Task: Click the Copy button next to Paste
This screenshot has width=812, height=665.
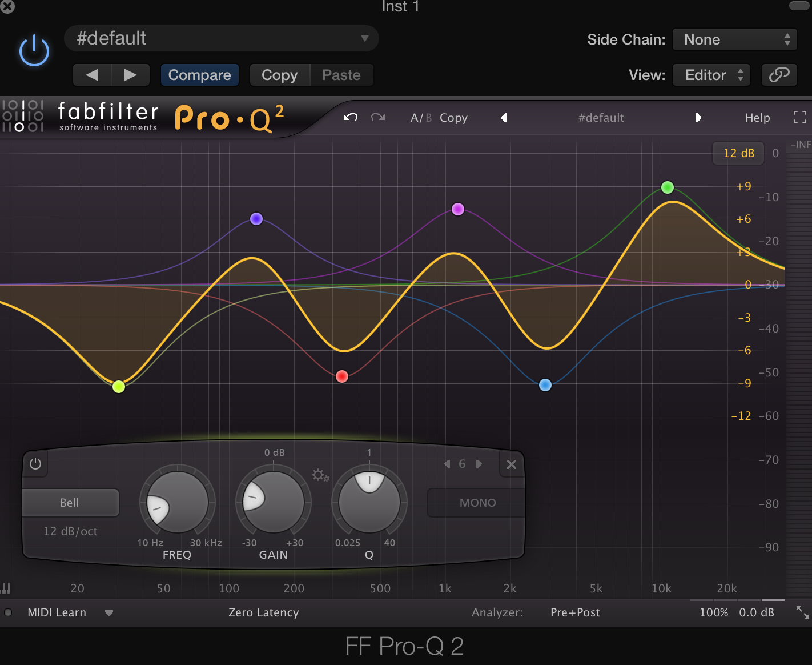Action: tap(280, 75)
